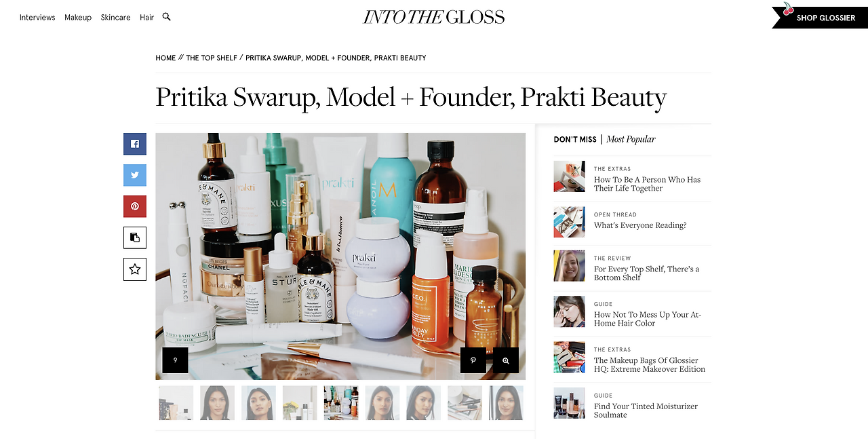
Task: Share article via Facebook icon
Action: coord(135,144)
